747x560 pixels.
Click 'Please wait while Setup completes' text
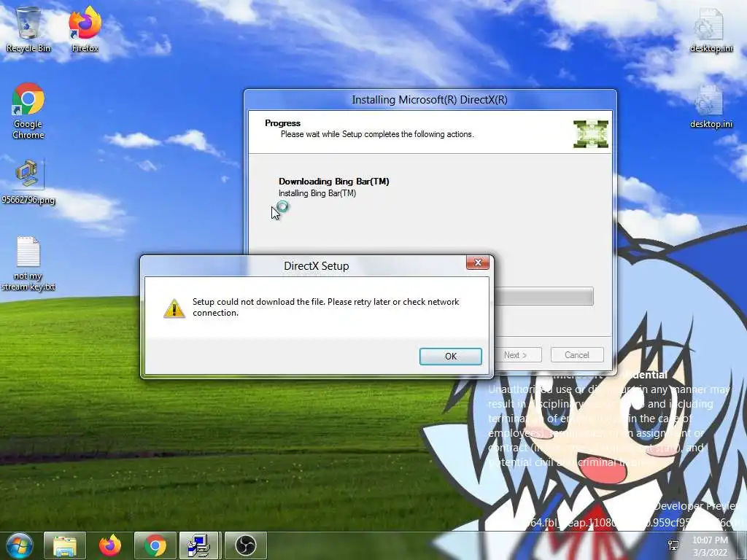377,134
